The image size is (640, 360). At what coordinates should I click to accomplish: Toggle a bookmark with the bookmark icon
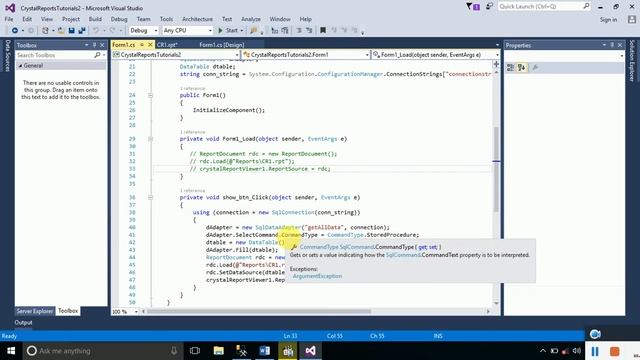(323, 31)
